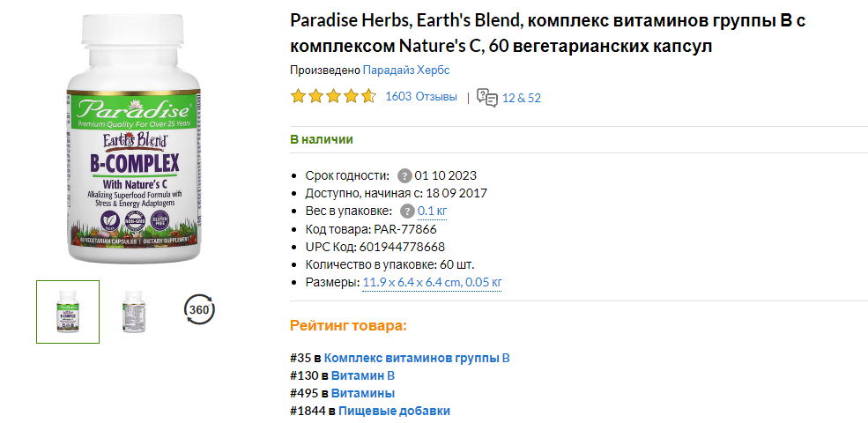Go to the Пищевые добавки category

click(394, 411)
